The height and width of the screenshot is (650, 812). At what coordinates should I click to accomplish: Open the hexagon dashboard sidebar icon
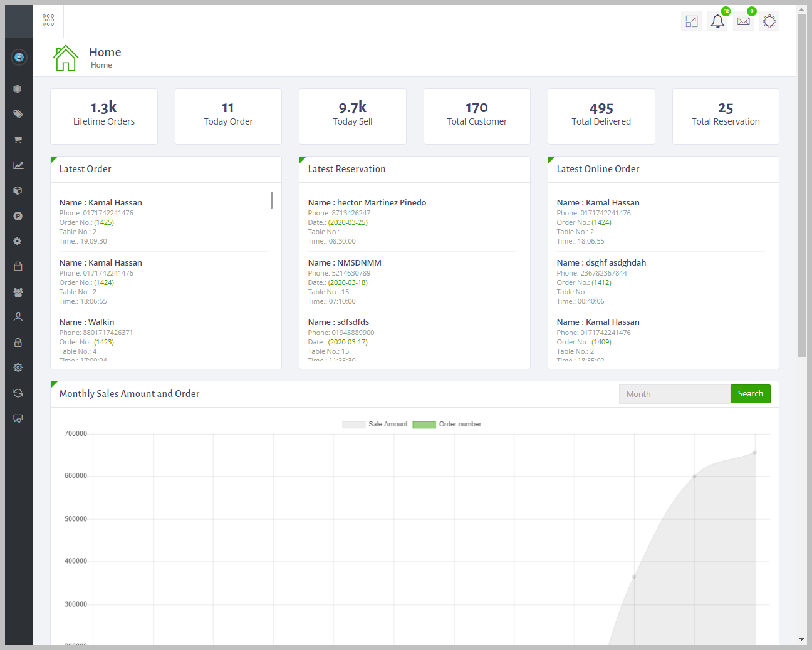[18, 89]
